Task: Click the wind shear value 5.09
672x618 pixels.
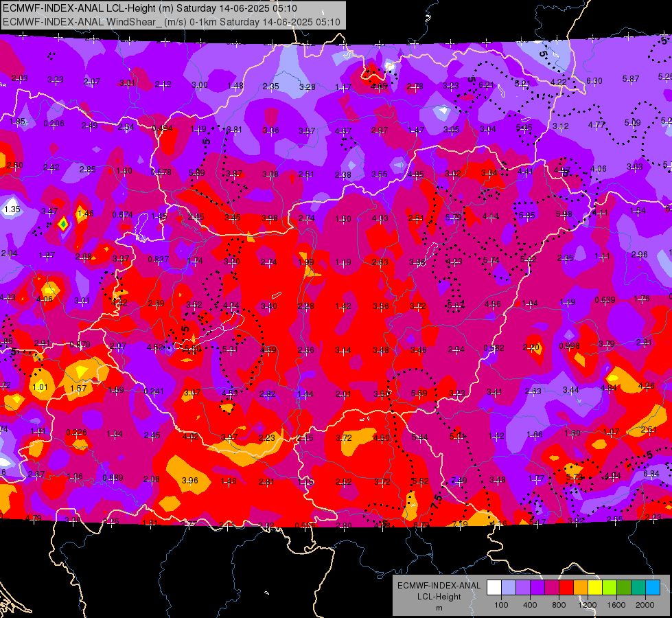Action: point(633,123)
